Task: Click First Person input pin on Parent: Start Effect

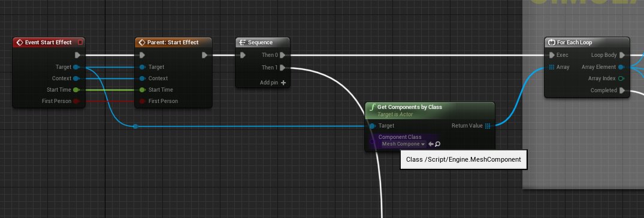Action: [x=142, y=101]
